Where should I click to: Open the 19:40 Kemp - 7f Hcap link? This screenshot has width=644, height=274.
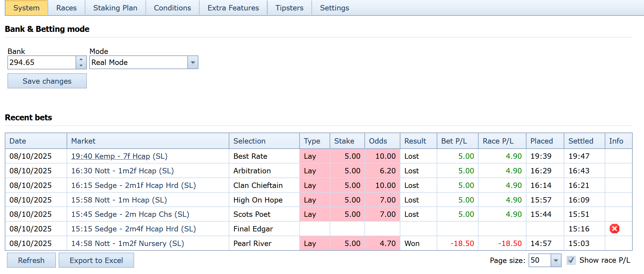[110, 156]
